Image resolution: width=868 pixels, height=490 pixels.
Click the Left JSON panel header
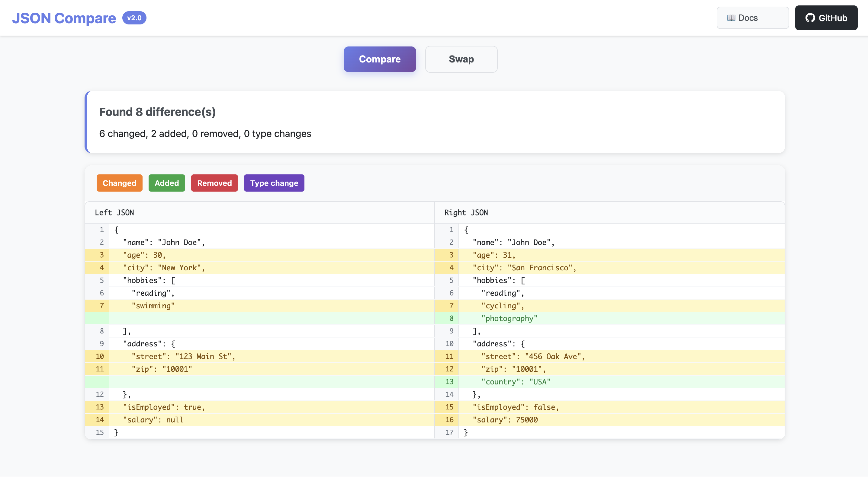click(259, 212)
